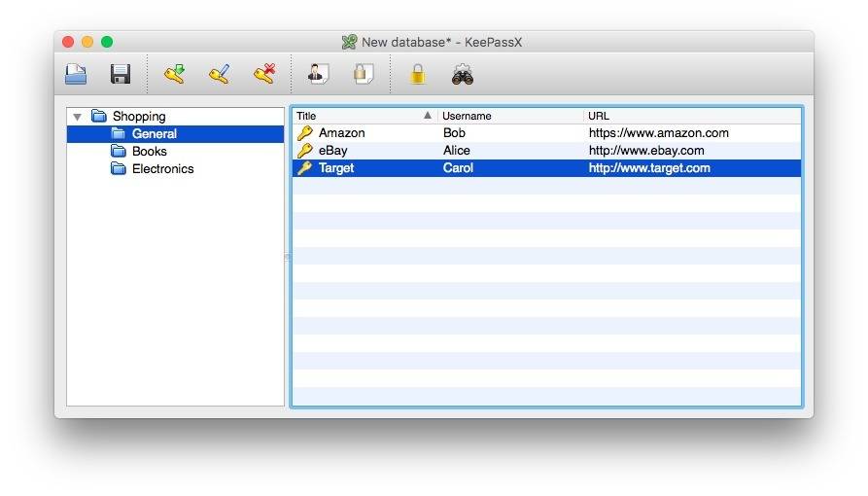Select the Amazon entry
Viewport: 868px width, 496px height.
546,133
